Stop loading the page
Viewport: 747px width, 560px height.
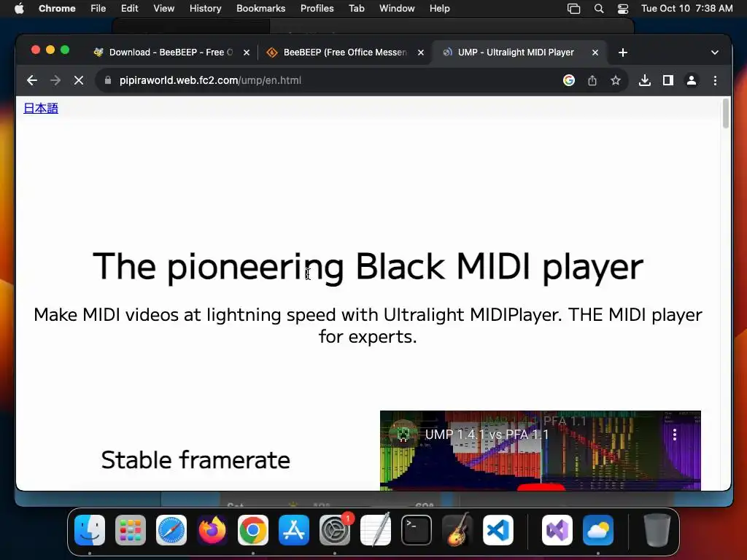point(79,80)
